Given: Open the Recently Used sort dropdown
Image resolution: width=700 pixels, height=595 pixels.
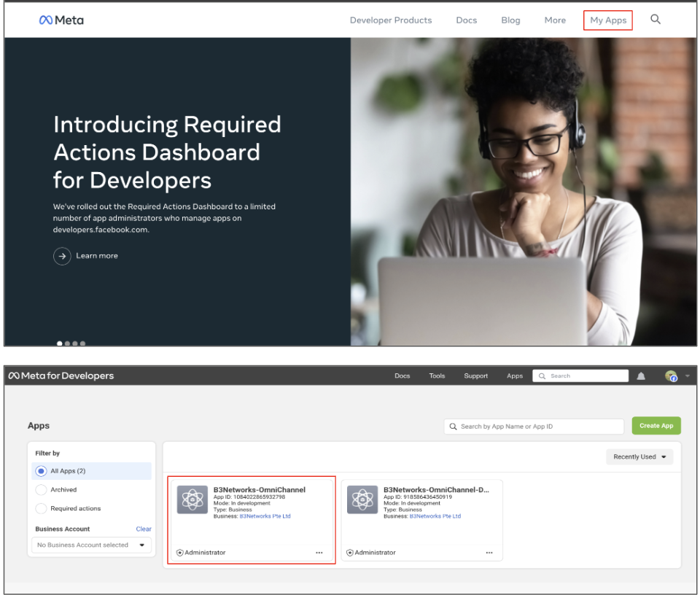Looking at the screenshot, I should (639, 456).
